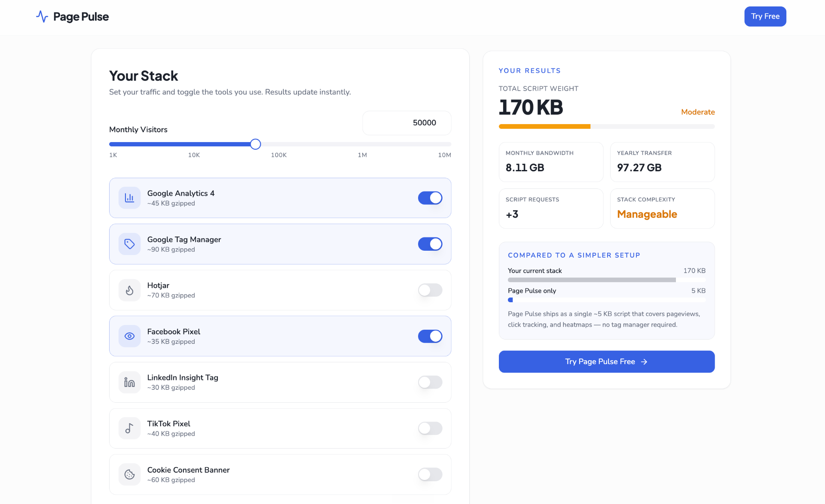Screen dimensions: 825x504
Task: Click the Yearly Transfer 97.27 GB card
Action: [663, 162]
